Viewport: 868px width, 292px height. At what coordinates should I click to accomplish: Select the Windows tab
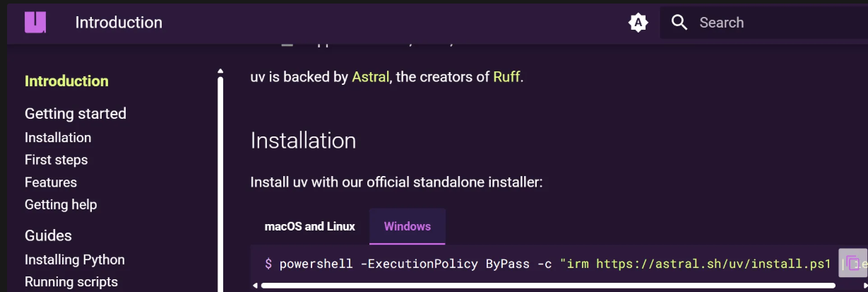(x=408, y=226)
